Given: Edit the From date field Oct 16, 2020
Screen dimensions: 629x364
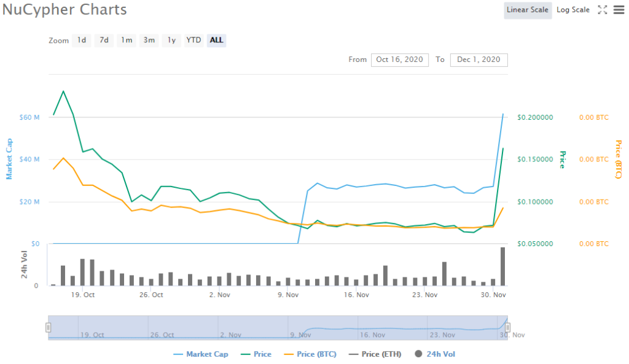Looking at the screenshot, I should point(399,60).
